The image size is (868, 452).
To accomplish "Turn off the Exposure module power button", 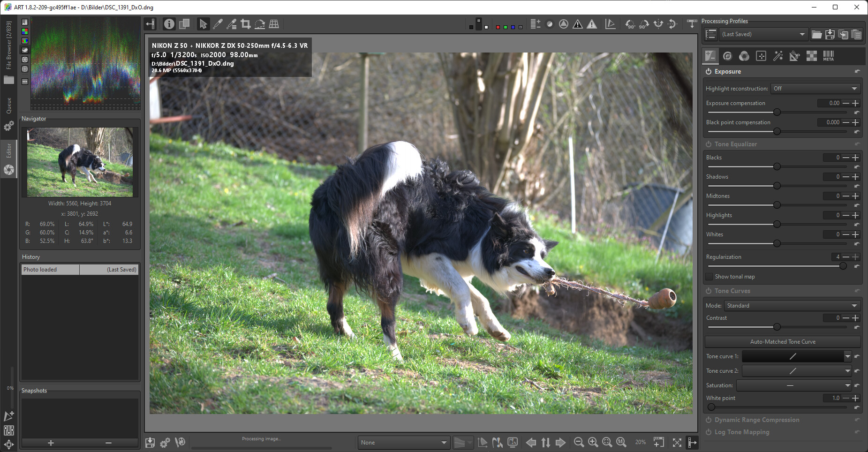I will coord(709,72).
